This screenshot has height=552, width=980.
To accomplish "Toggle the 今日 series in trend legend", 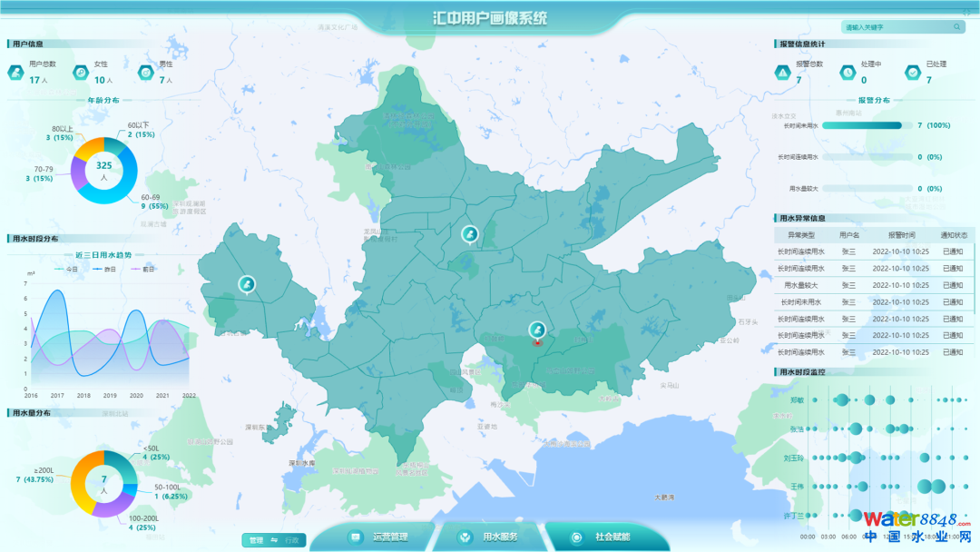I will coord(67,270).
